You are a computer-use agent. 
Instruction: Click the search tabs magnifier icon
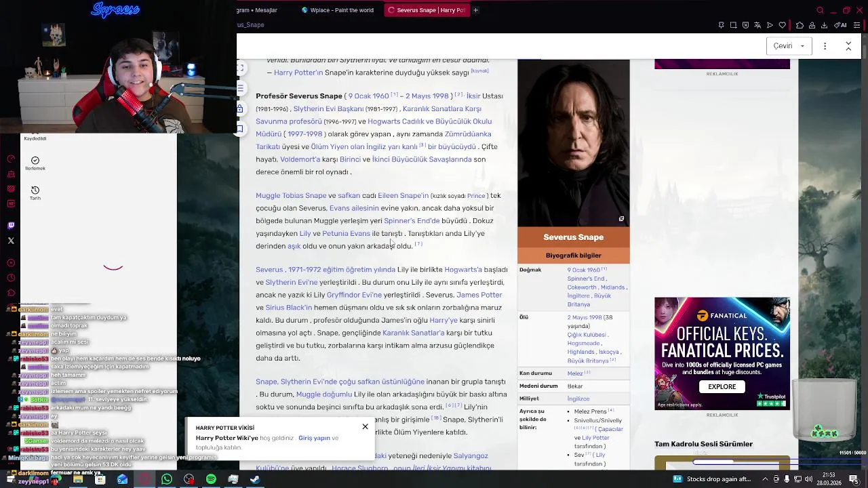pyautogui.click(x=820, y=10)
